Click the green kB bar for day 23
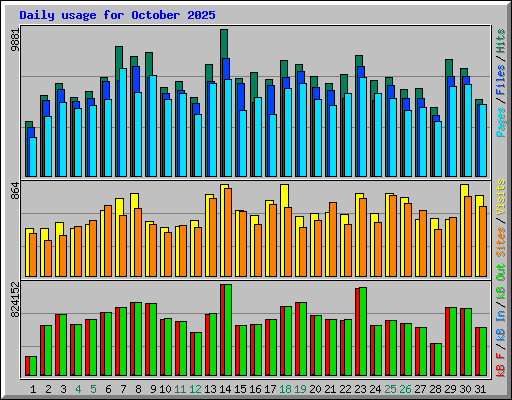Screen dimensions: 512x400 (363, 331)
